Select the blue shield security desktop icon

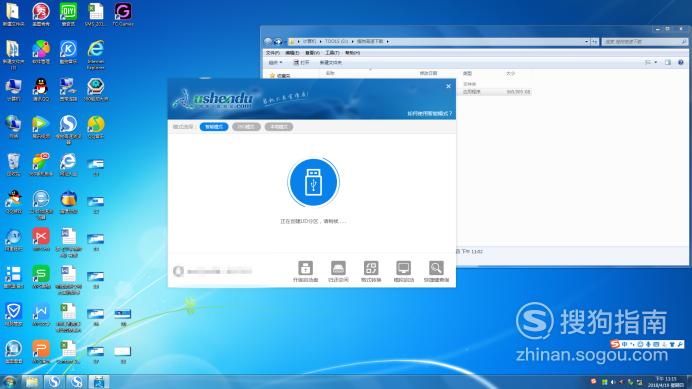[x=13, y=315]
